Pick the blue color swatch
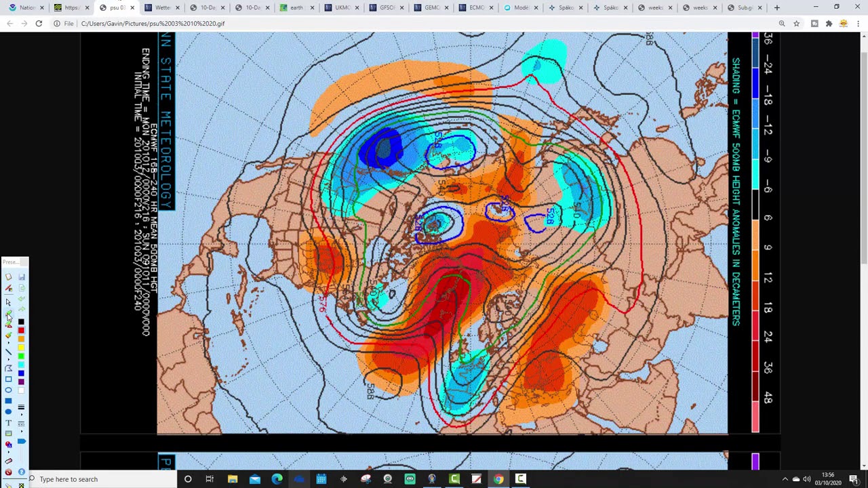868x488 pixels. [x=21, y=373]
